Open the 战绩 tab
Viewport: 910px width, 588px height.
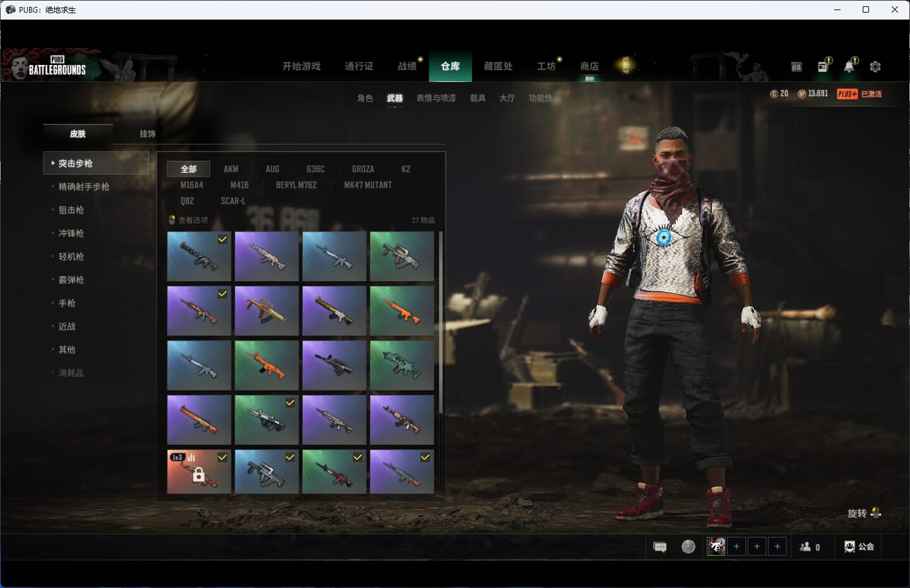click(407, 66)
